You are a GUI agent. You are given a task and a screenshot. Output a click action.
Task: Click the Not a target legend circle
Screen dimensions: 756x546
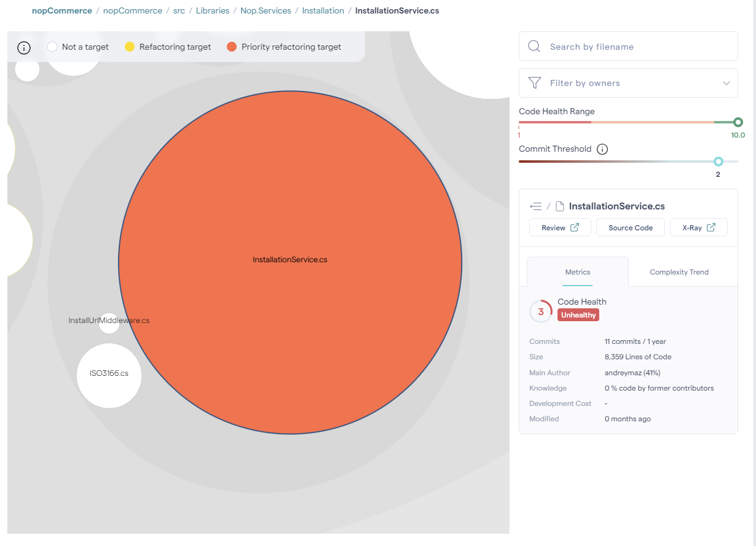pos(52,47)
